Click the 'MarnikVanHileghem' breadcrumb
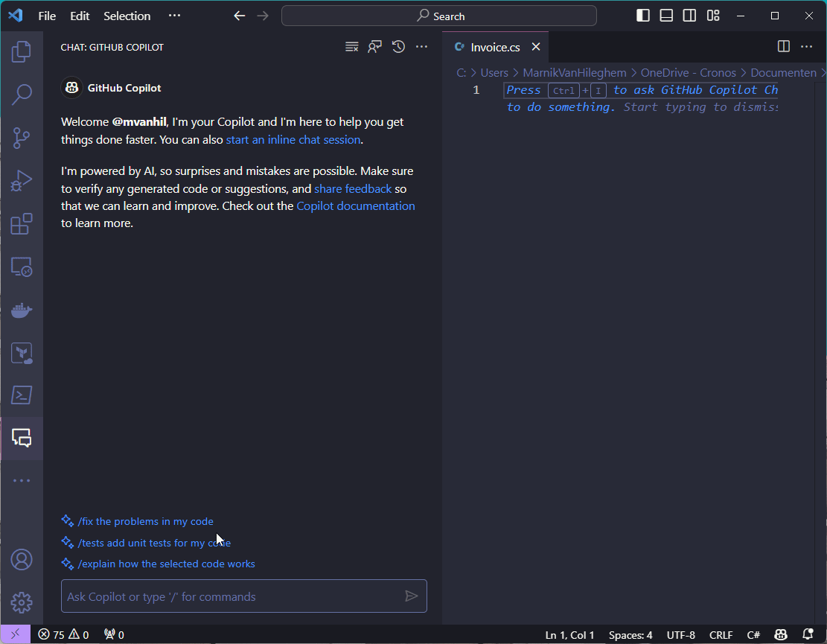This screenshot has height=644, width=827. pos(575,73)
